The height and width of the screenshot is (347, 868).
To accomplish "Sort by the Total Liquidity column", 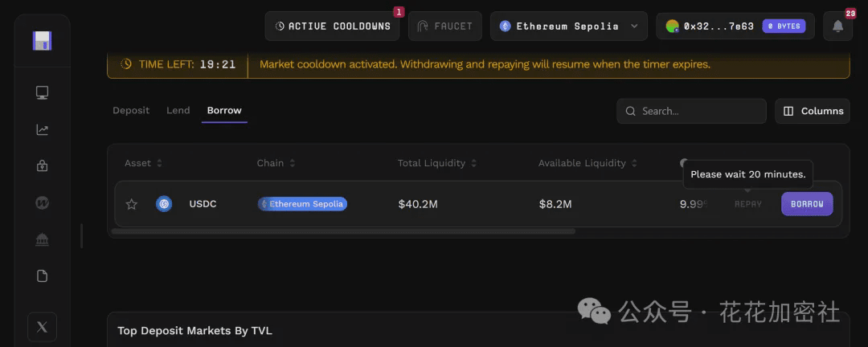I will coord(437,163).
